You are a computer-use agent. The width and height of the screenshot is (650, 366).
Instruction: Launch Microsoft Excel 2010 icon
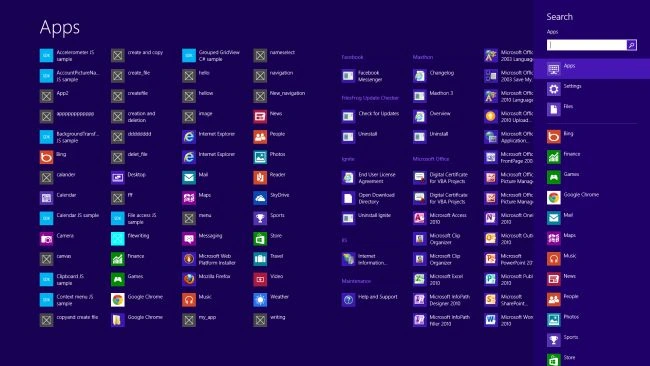[x=420, y=279]
